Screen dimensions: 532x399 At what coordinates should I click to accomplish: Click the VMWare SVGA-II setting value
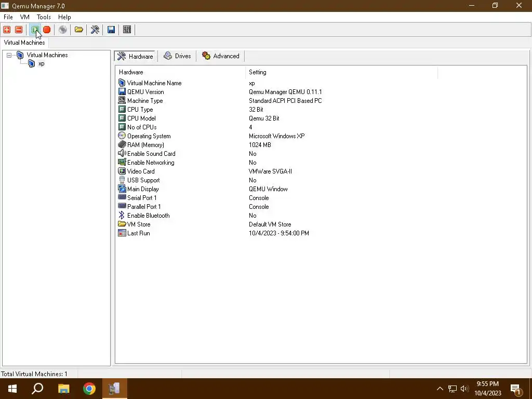click(270, 171)
